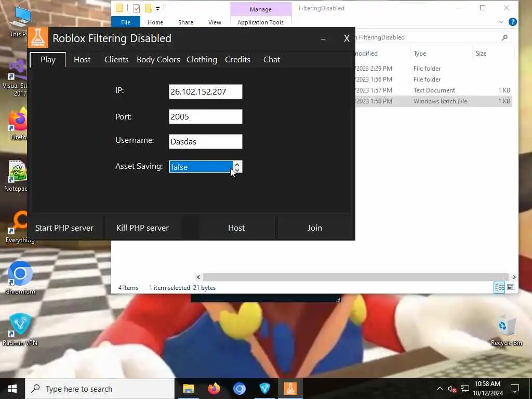Viewport: 532px width, 399px height.
Task: Open the View ribbon tab in Explorer
Action: pyautogui.click(x=215, y=22)
